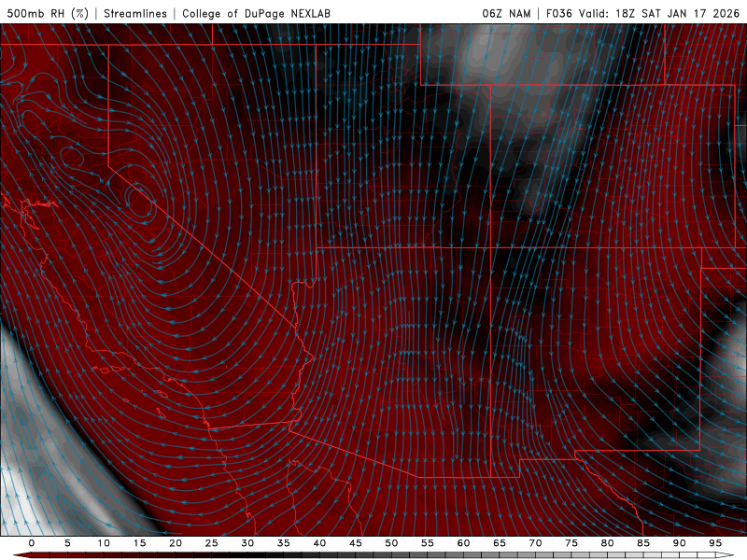
Task: Click the 50 label on colorbar
Action: coord(391,543)
